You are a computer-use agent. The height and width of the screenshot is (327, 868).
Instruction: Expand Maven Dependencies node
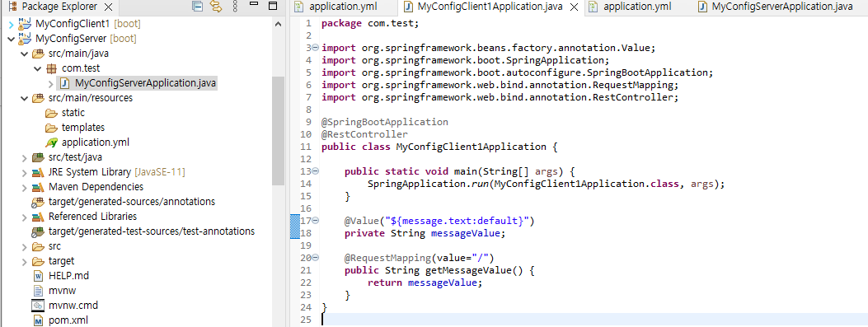click(x=24, y=187)
